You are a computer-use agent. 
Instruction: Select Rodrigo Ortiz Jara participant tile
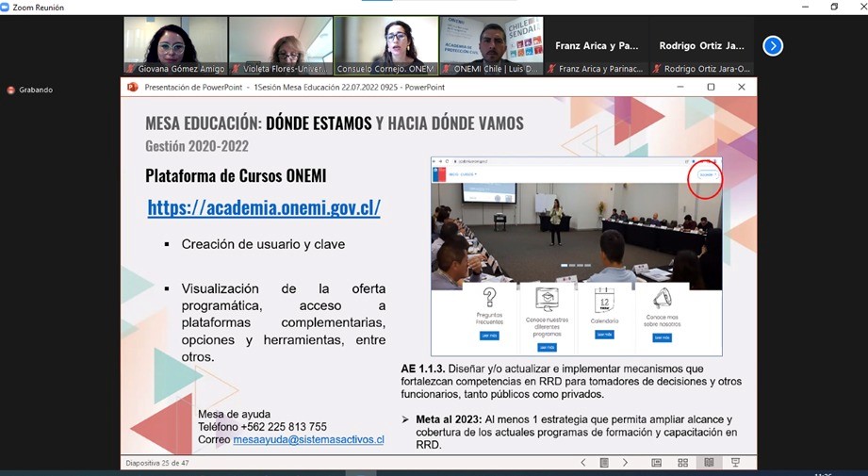click(x=701, y=45)
